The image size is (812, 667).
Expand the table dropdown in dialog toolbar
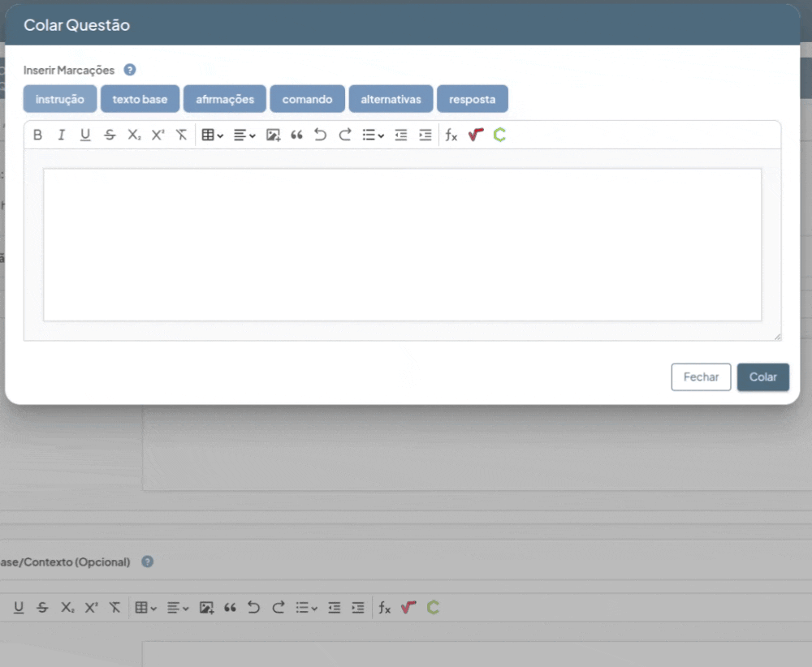coord(213,136)
